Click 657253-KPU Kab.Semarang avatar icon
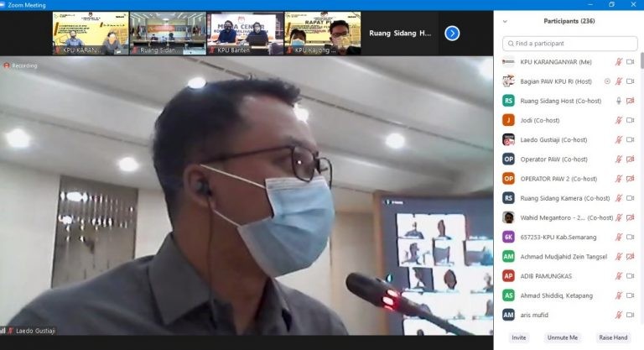 [508, 237]
